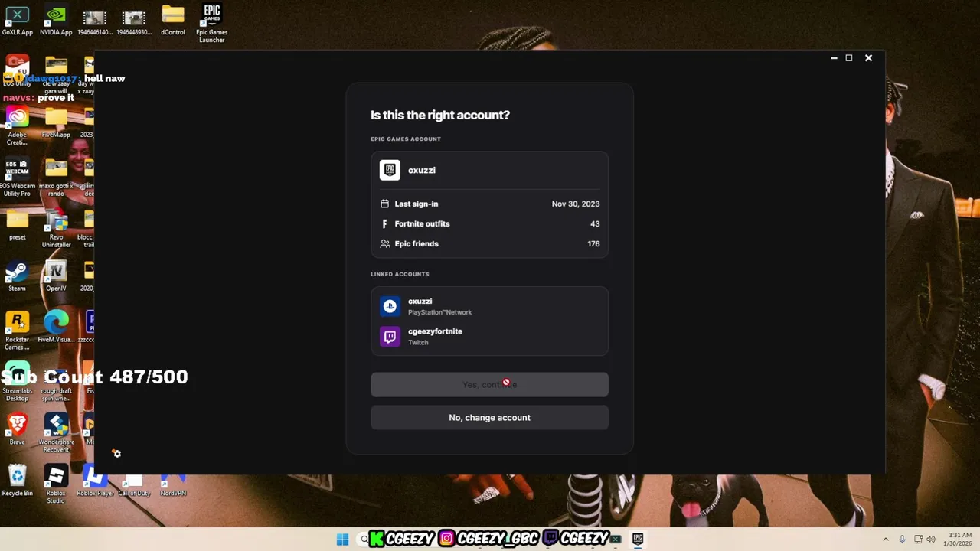The height and width of the screenshot is (551, 980).
Task: Open the Windows Start menu
Action: 342,539
